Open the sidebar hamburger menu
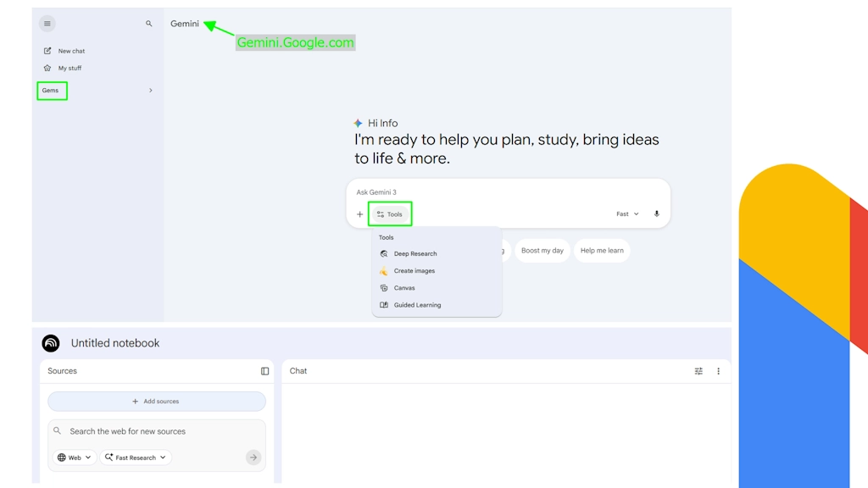Screen dimensions: 868x488 [47, 23]
